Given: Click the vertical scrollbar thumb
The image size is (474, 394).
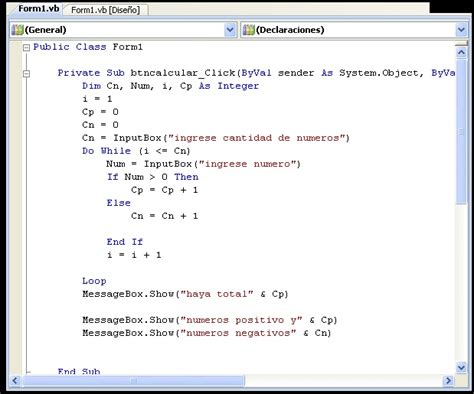Looking at the screenshot, I should tap(461, 132).
